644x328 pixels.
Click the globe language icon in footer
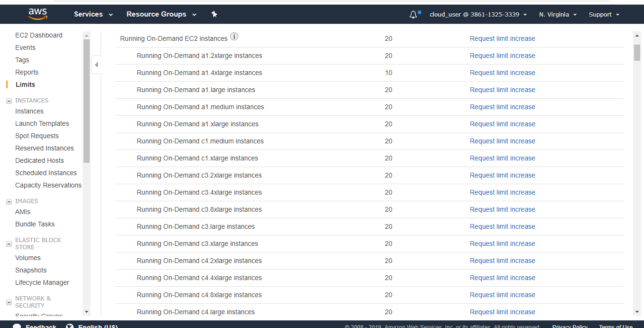point(70,326)
